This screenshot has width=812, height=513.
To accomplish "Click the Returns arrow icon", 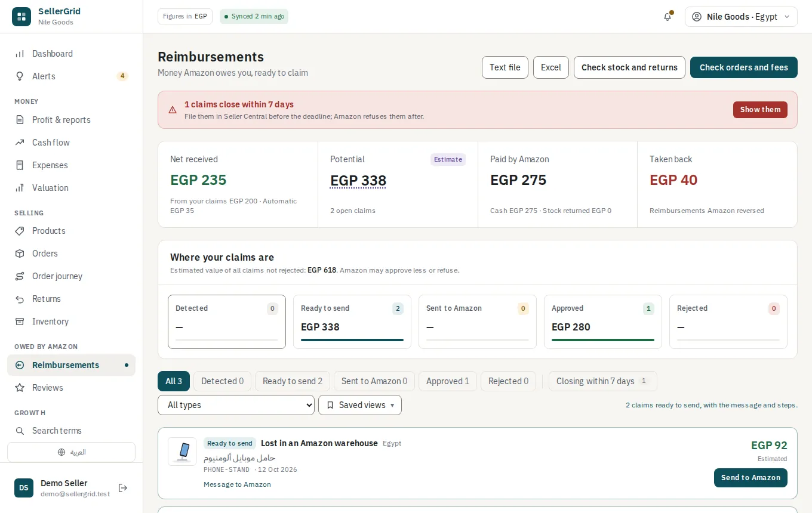I will tap(20, 299).
